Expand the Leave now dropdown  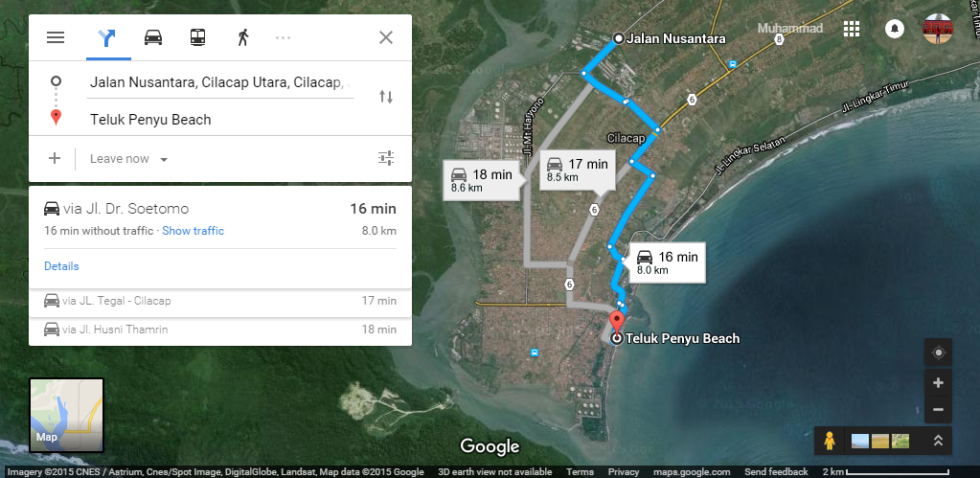pos(128,159)
